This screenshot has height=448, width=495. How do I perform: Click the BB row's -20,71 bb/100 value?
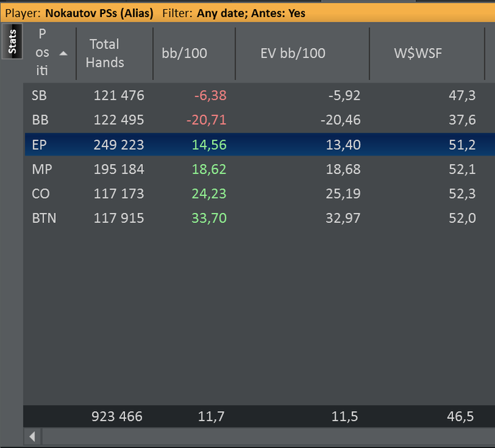coord(206,120)
